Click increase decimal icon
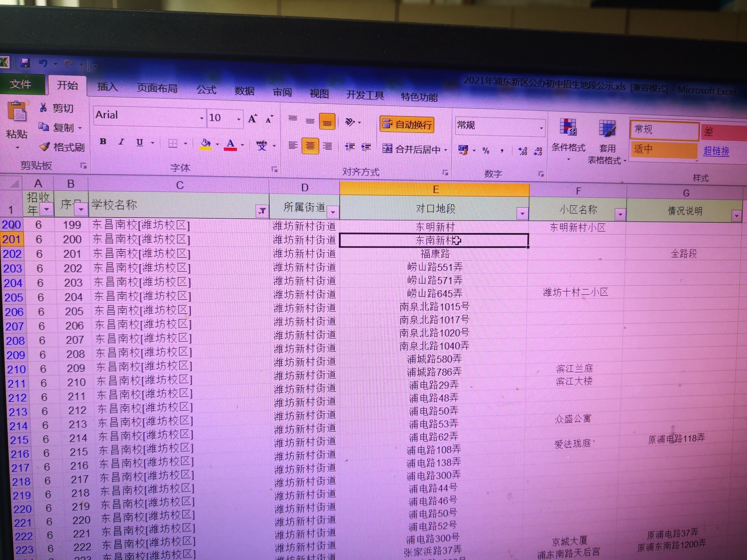Image resolution: width=747 pixels, height=560 pixels. (x=522, y=151)
